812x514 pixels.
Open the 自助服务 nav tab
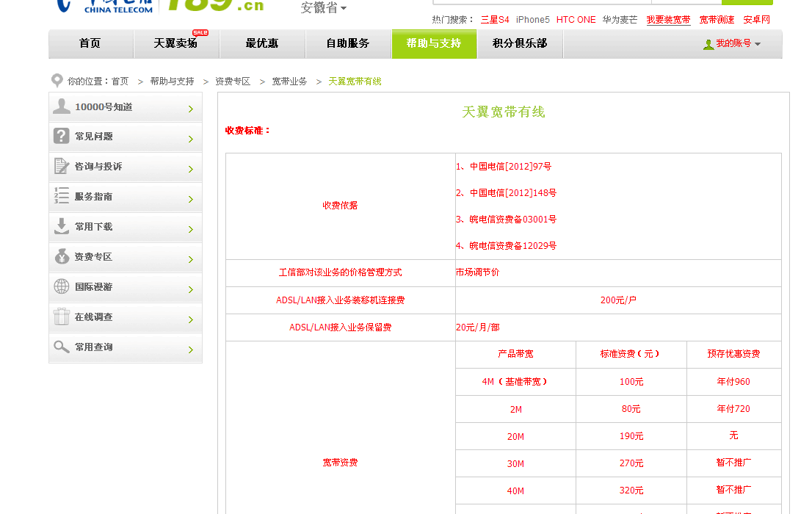coord(349,43)
